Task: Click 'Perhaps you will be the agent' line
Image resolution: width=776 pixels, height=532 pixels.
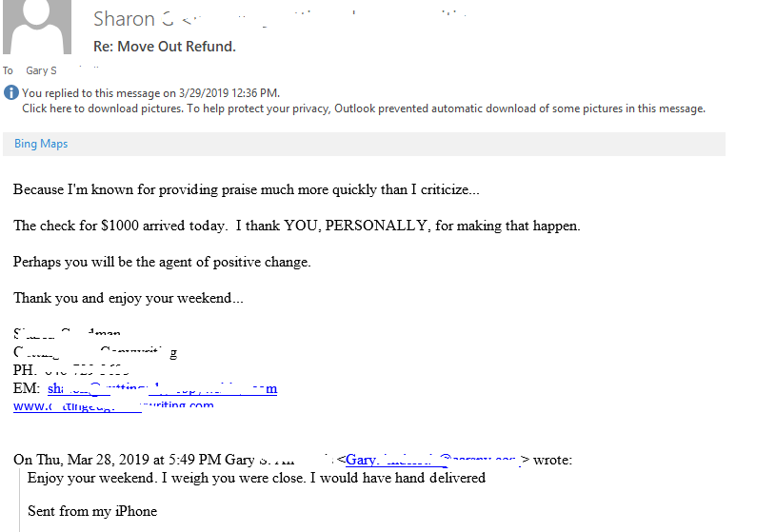Action: click(x=162, y=262)
